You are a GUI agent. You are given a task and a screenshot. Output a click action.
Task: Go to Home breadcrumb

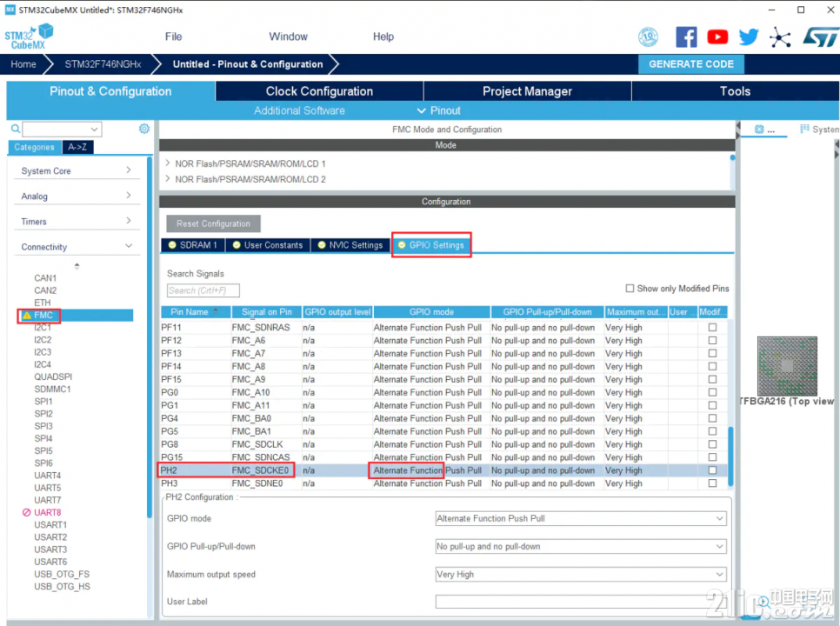[23, 64]
